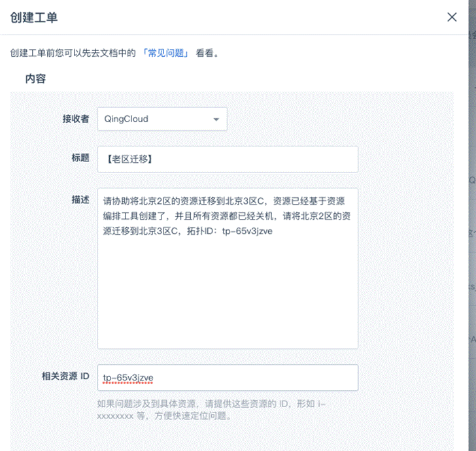Click the 标题 field label
Image resolution: width=476 pixels, height=451 pixels.
pyautogui.click(x=80, y=158)
